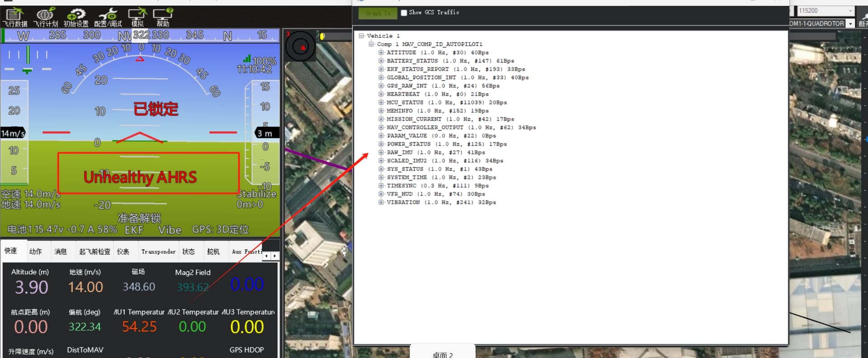Click the wind direction circle on the map
Viewport: 868px width, 358px height.
[301, 46]
